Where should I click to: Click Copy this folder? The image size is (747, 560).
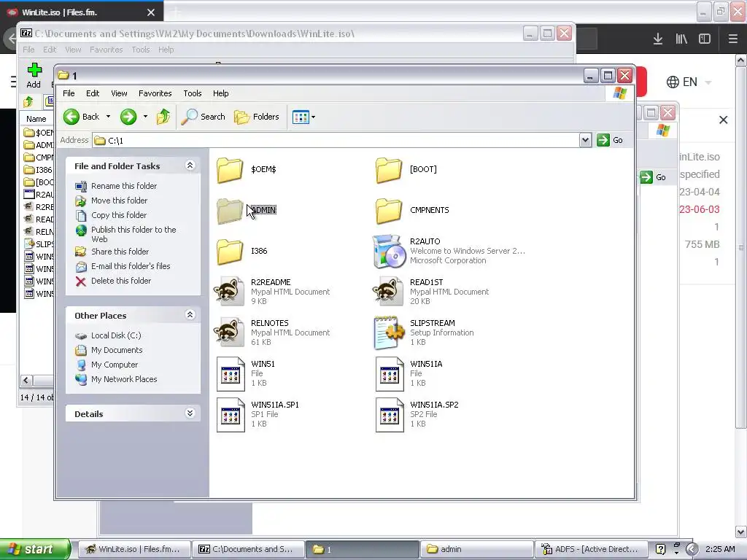click(x=119, y=215)
